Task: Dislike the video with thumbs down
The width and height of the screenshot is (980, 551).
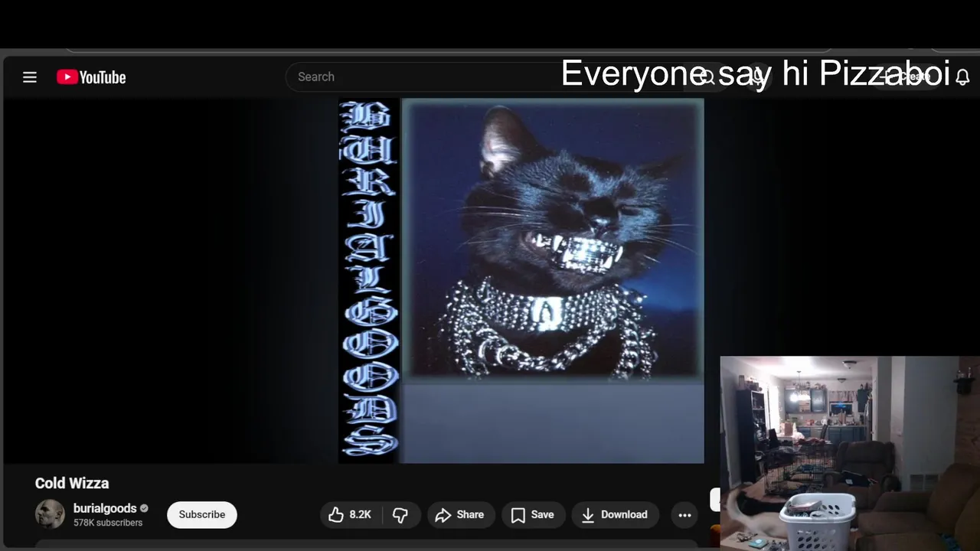Action: click(400, 515)
